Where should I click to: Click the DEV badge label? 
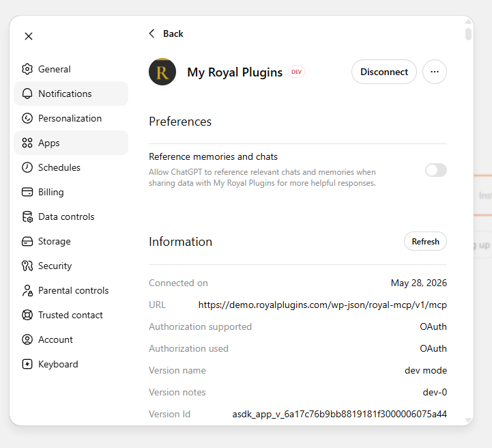click(x=296, y=72)
